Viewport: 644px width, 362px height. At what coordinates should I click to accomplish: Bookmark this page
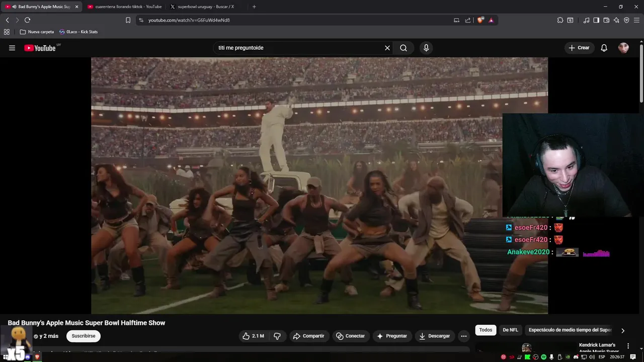[x=128, y=20]
